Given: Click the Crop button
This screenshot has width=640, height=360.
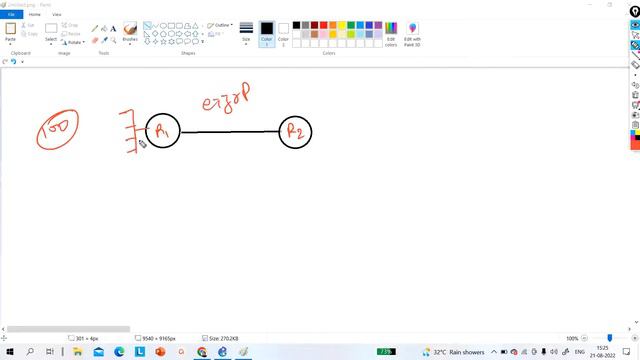Looking at the screenshot, I should 70,25.
